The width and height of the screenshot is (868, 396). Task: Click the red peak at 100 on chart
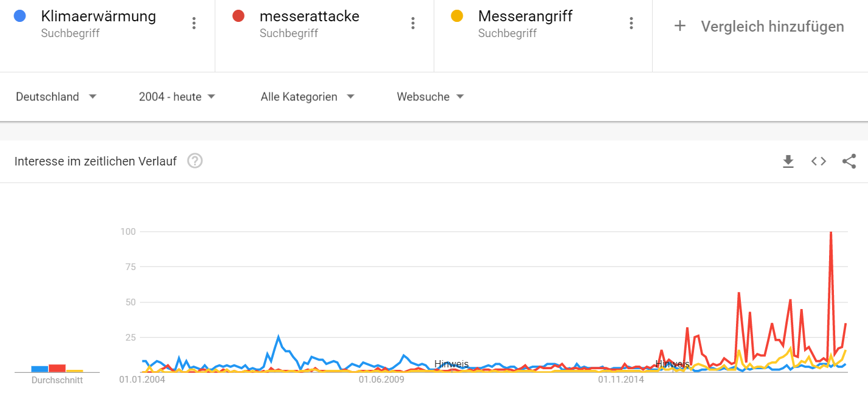coord(831,232)
